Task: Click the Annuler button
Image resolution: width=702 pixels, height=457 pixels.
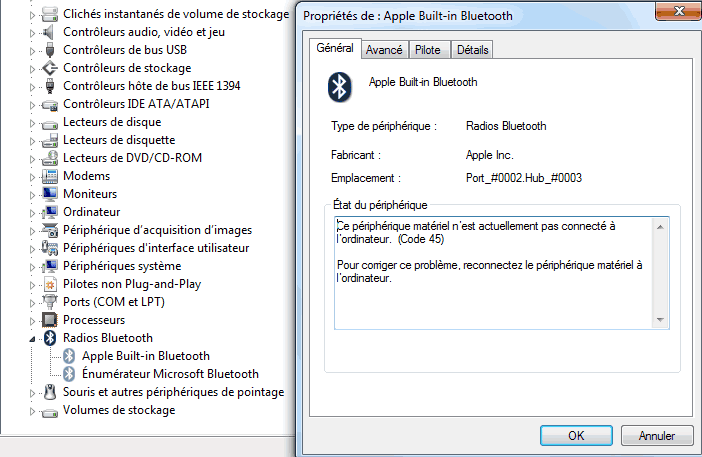Action: coord(657,436)
